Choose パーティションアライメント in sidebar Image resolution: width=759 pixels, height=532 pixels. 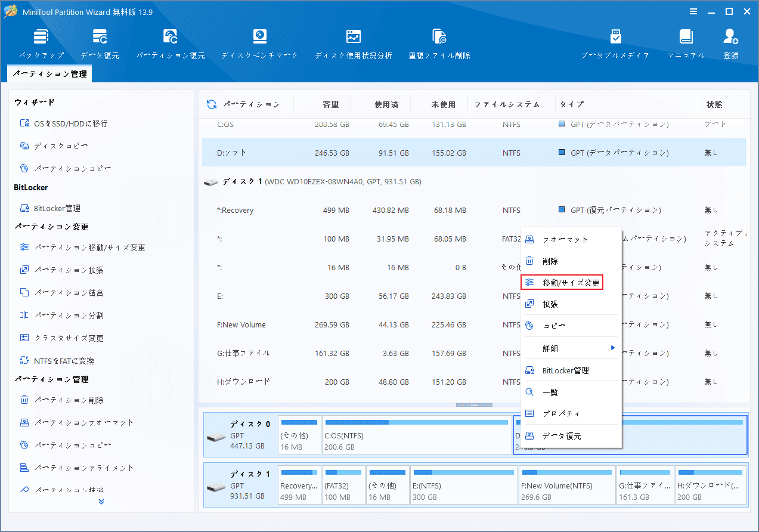(x=77, y=468)
